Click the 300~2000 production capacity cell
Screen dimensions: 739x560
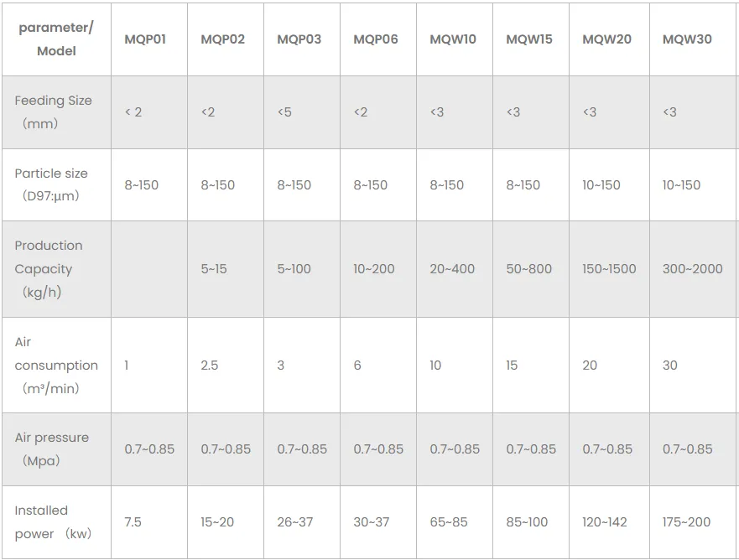point(692,269)
